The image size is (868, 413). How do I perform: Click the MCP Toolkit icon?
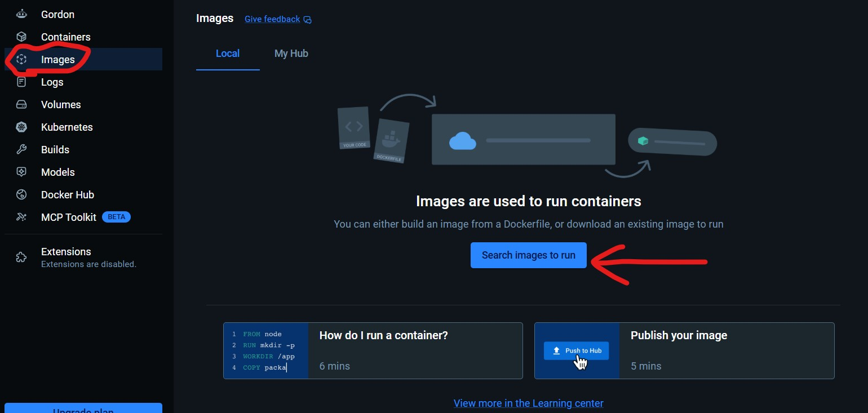pos(21,217)
